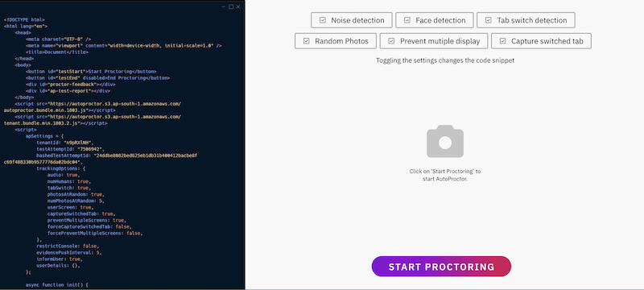Click the meta charset "UTF-8" code line
This screenshot has height=290, width=644.
[58, 39]
